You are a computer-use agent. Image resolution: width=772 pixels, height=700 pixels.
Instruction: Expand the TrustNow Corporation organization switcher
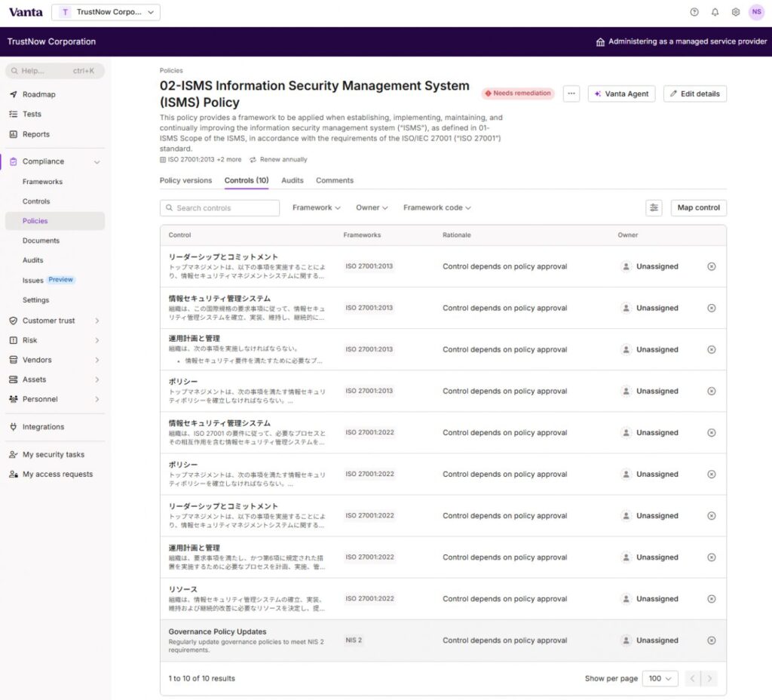tap(106, 12)
